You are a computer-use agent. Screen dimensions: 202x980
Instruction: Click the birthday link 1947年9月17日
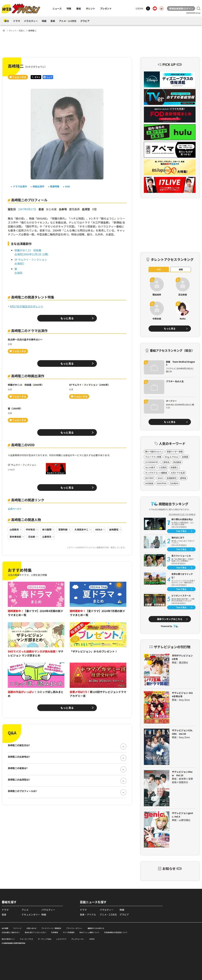(x=27, y=209)
